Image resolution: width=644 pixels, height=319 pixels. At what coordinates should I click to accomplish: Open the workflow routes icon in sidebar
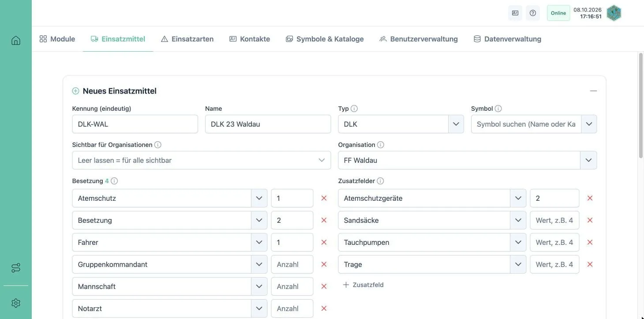pyautogui.click(x=16, y=268)
